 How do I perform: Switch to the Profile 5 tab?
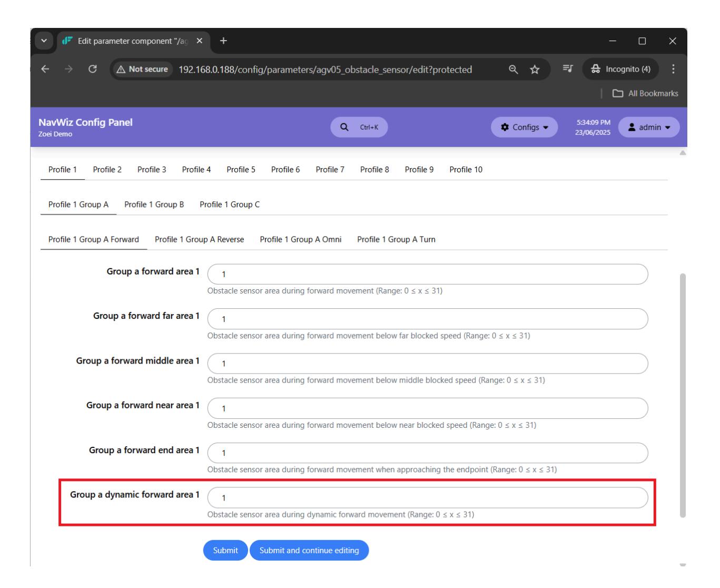tap(241, 170)
